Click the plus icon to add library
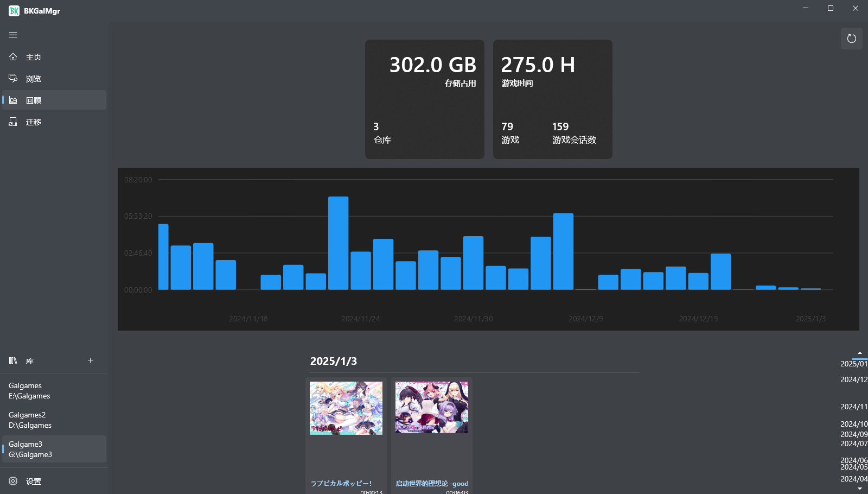This screenshot has height=494, width=868. click(91, 360)
